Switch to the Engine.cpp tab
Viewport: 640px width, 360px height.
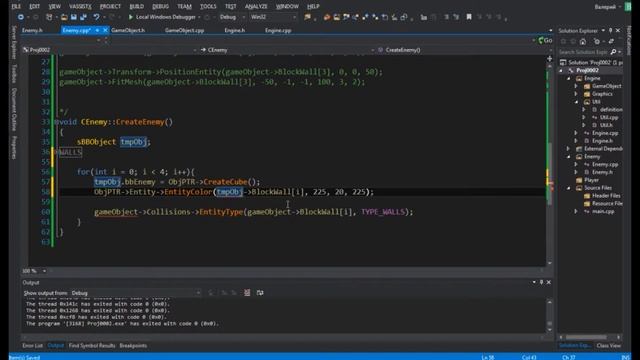[x=278, y=30]
